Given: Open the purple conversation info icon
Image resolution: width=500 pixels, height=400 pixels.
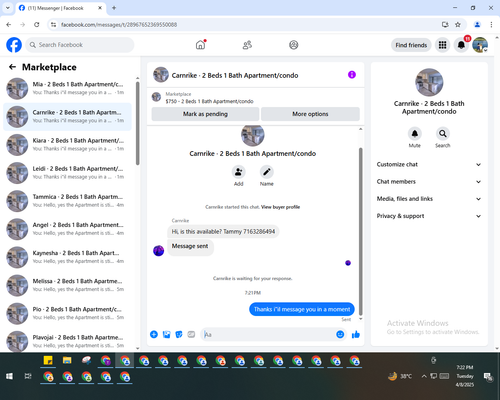Looking at the screenshot, I should click(x=352, y=75).
